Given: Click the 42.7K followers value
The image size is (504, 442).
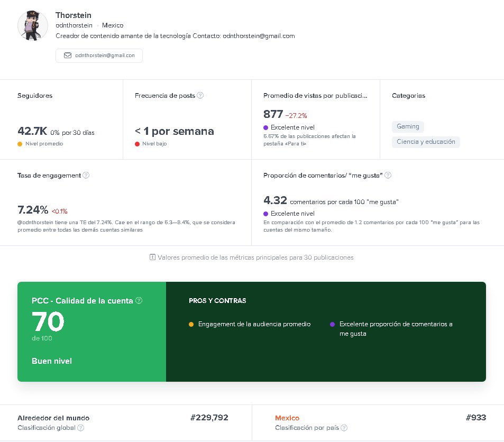Looking at the screenshot, I should click(x=32, y=131).
